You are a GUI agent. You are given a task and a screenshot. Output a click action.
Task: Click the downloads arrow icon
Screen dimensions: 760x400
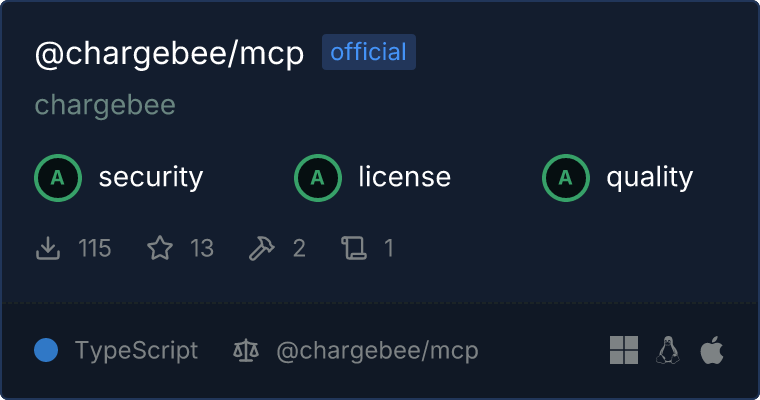click(48, 248)
